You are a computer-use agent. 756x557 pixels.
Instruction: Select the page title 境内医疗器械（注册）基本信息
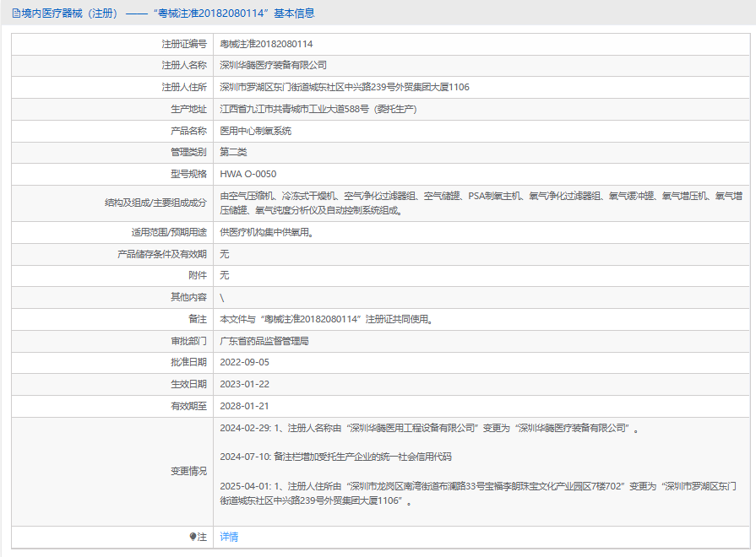click(163, 14)
